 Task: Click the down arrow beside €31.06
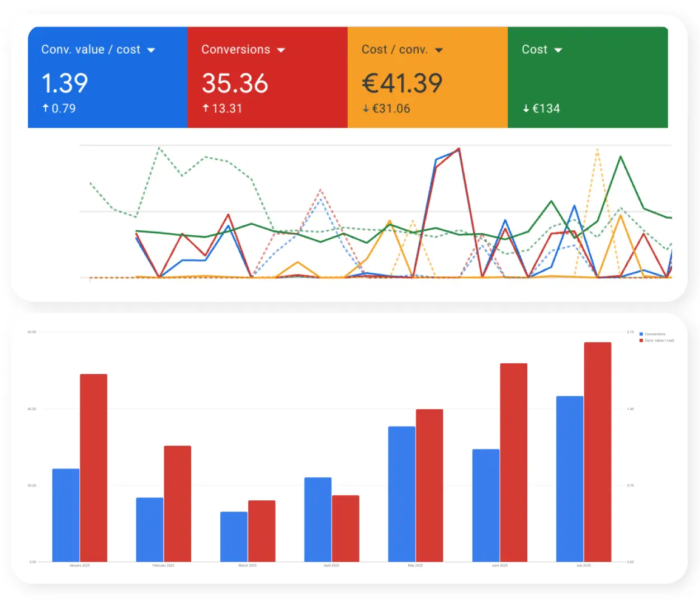click(366, 109)
